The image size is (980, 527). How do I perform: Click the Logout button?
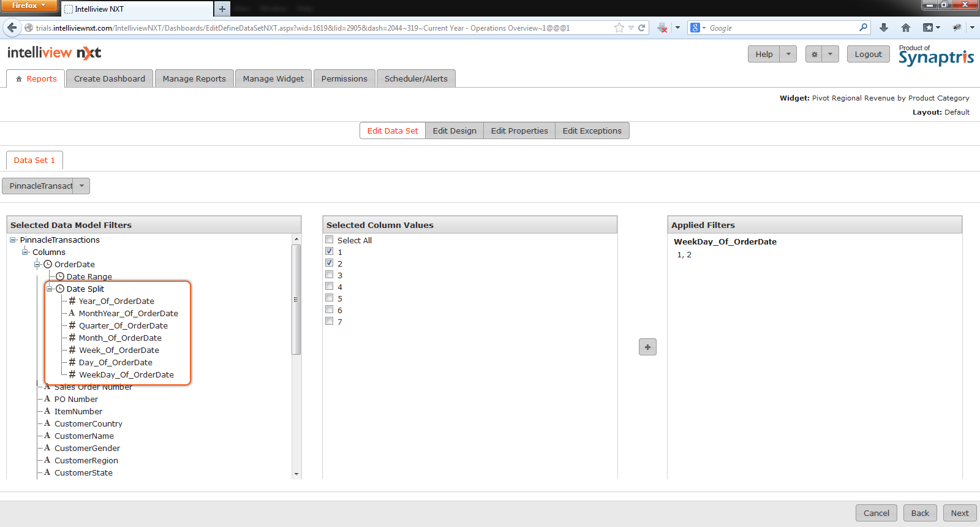868,54
